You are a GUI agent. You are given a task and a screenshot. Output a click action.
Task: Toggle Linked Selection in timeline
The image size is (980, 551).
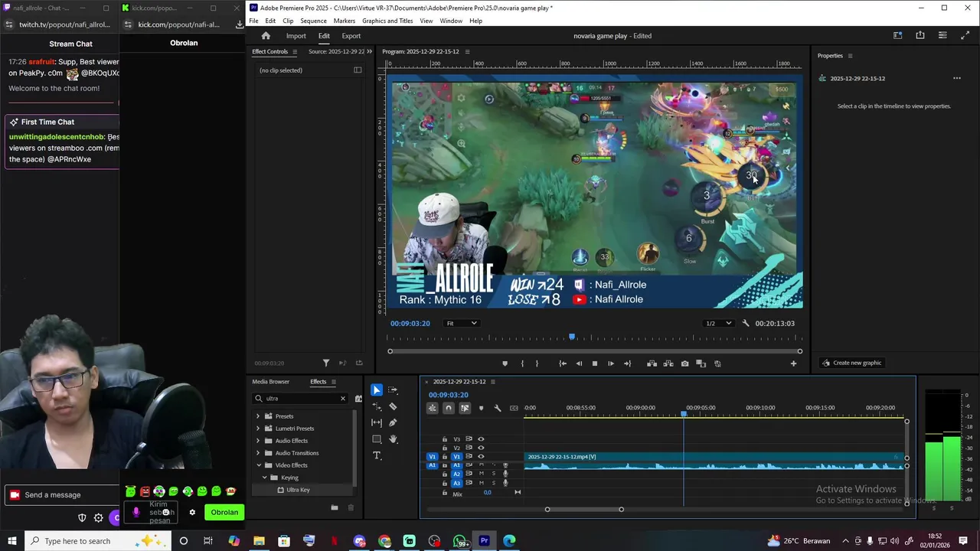(465, 408)
